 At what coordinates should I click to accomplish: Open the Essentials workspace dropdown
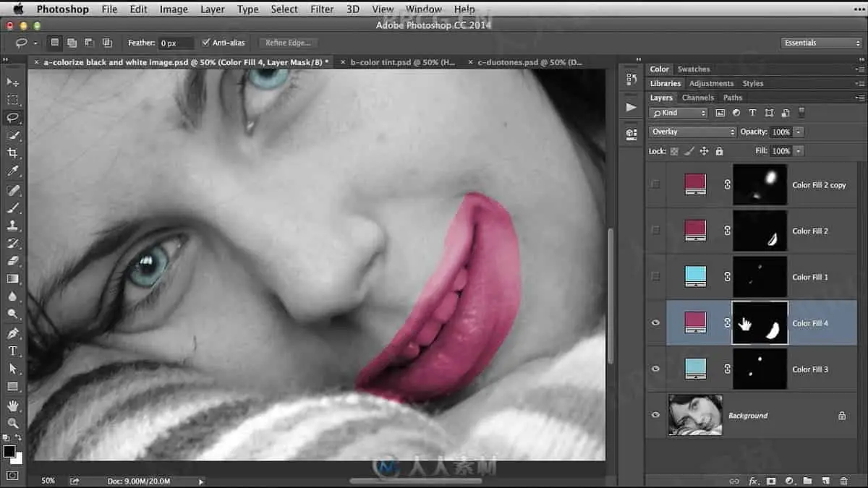point(822,43)
